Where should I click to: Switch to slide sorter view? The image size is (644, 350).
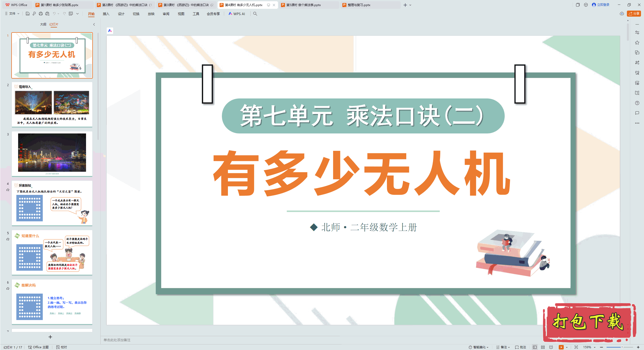coord(543,347)
